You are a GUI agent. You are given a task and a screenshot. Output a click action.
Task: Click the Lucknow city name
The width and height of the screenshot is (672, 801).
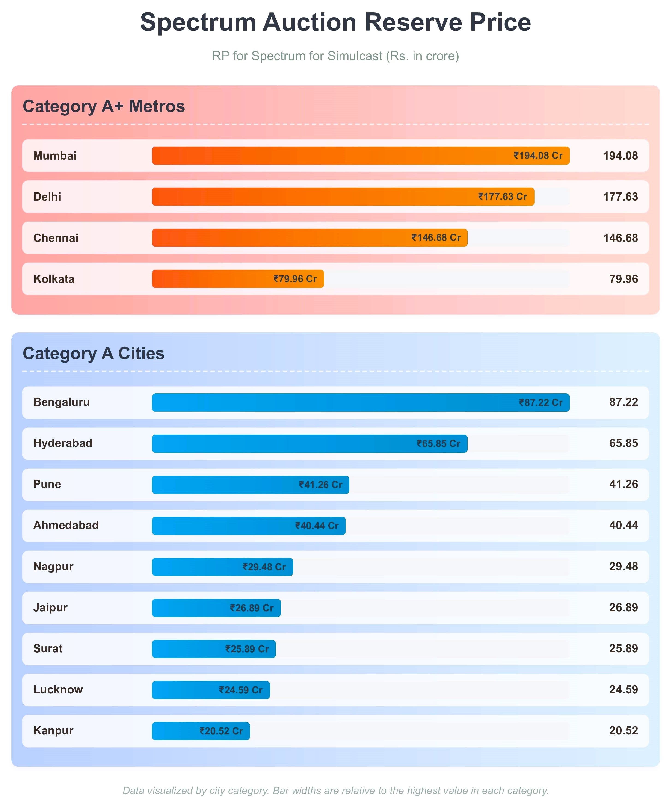tap(58, 689)
